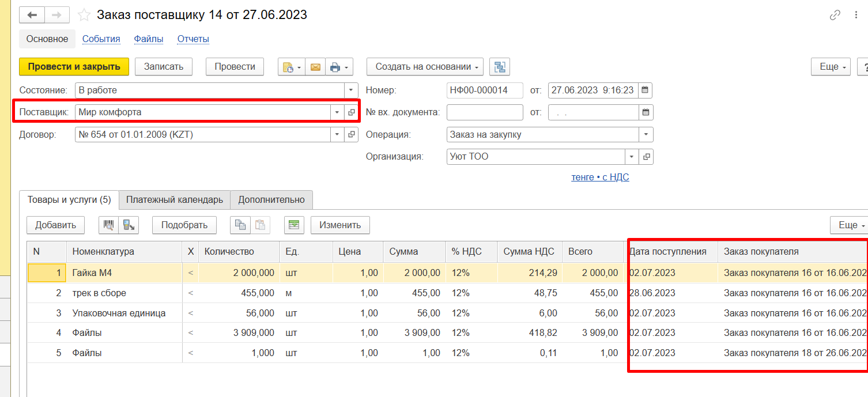
Task: Click the email envelope icon in toolbar
Action: [x=315, y=67]
